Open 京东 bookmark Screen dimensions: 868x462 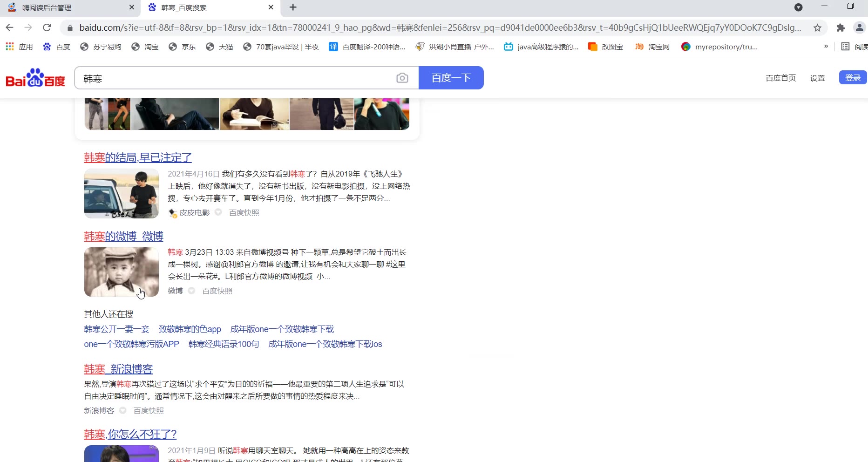182,47
